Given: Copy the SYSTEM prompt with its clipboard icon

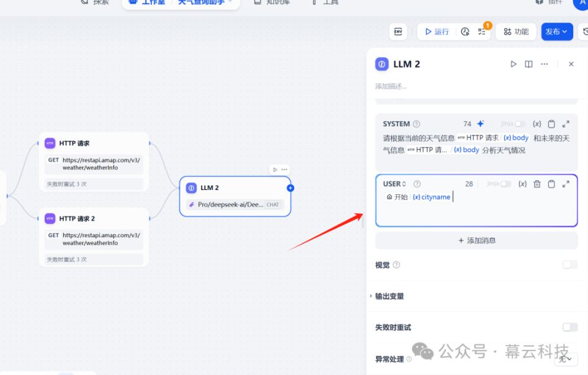Looking at the screenshot, I should click(x=551, y=124).
